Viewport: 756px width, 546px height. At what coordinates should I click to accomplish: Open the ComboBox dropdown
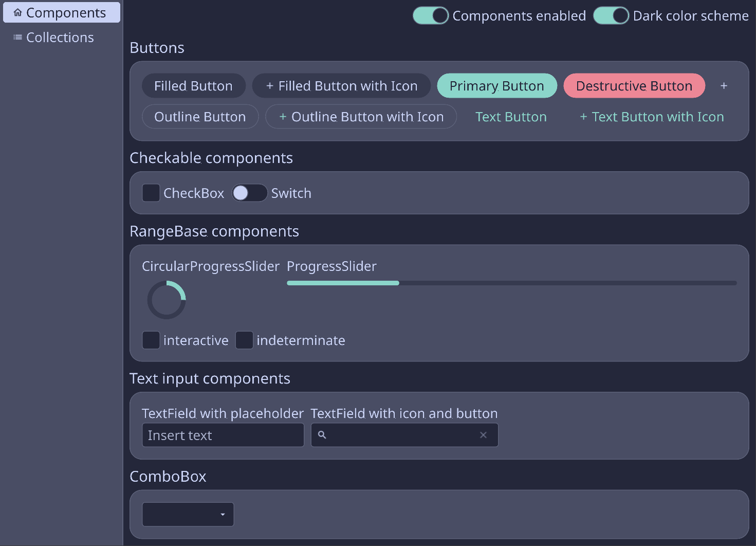pyautogui.click(x=188, y=515)
